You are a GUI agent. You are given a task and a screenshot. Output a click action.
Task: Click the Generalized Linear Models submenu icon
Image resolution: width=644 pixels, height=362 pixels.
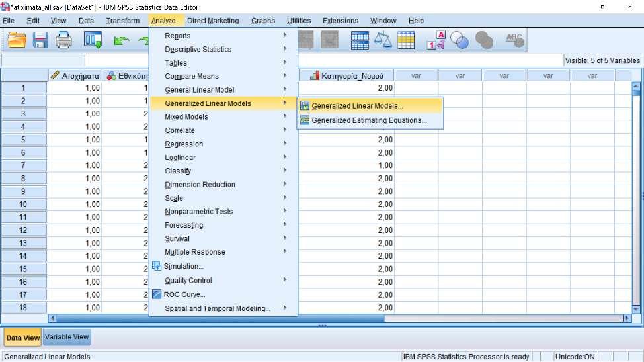click(x=305, y=106)
